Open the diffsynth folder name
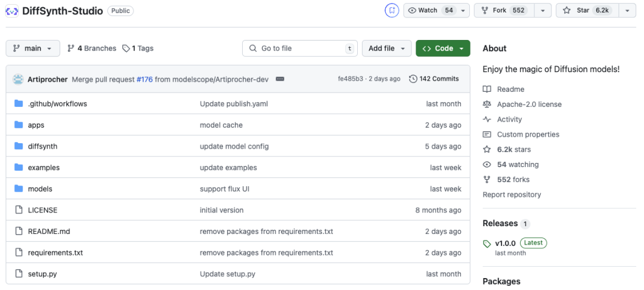Viewport: 644px width, 290px height. point(43,147)
